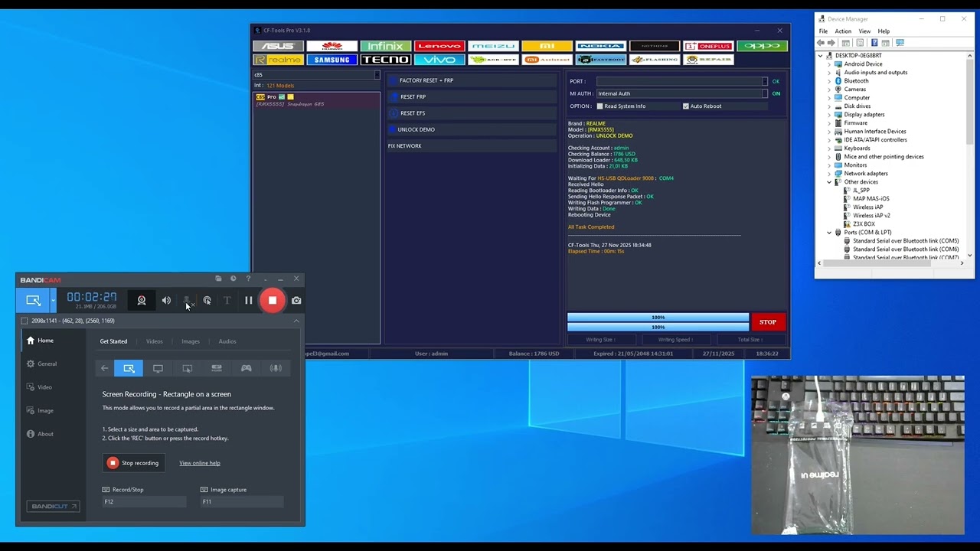The width and height of the screenshot is (980, 551).
Task: Click the c85 model search field
Action: 316,75
